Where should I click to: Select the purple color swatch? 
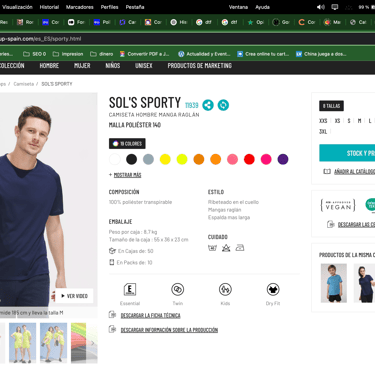[283, 159]
